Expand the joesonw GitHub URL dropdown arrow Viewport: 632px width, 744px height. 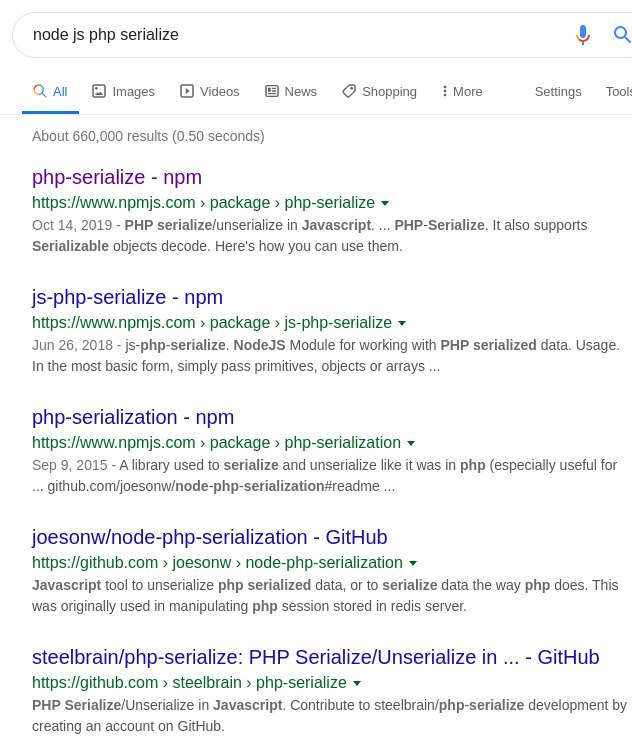[413, 563]
